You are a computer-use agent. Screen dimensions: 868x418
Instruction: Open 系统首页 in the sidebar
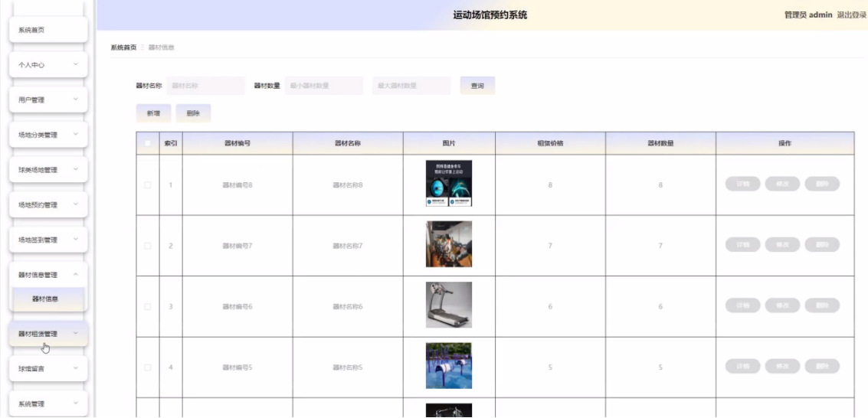pos(49,30)
